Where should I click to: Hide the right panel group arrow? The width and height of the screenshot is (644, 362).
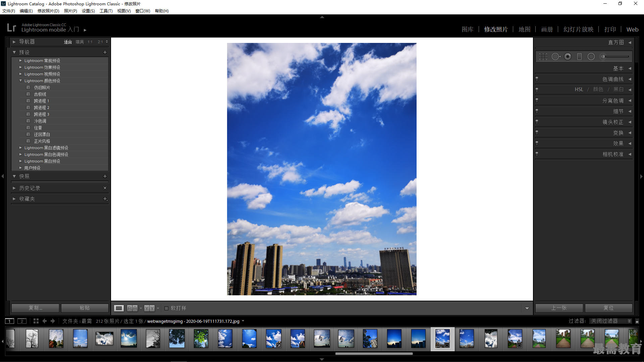[x=641, y=176]
